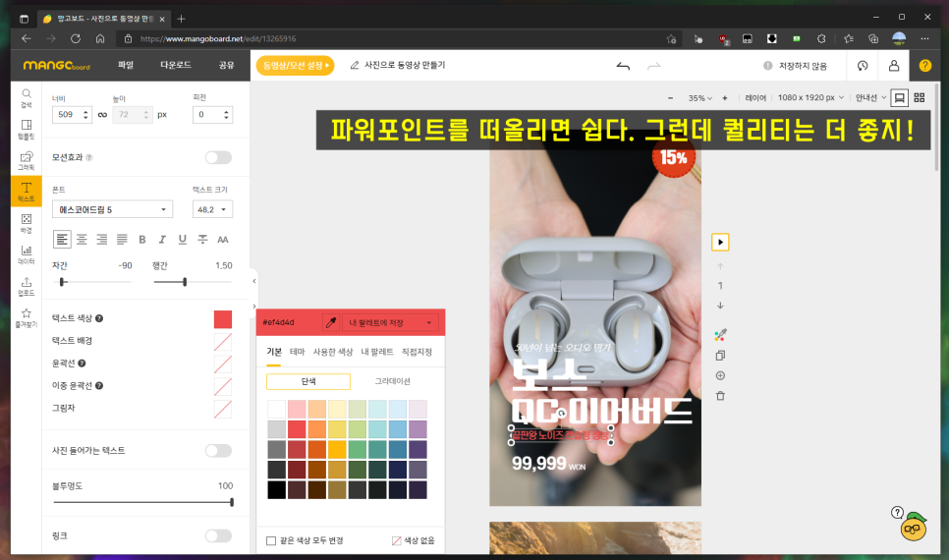Move slide up with arrow
This screenshot has width=949, height=560.
[x=720, y=266]
